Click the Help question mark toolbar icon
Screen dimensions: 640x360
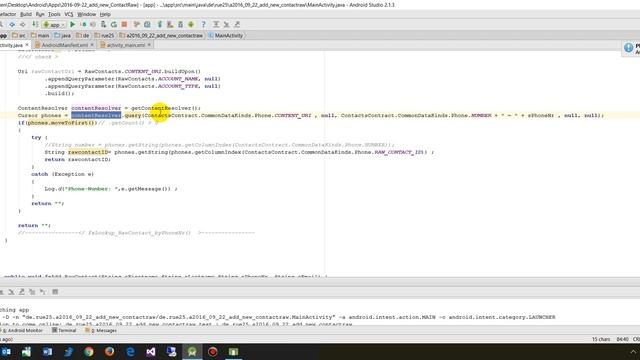[203, 24]
